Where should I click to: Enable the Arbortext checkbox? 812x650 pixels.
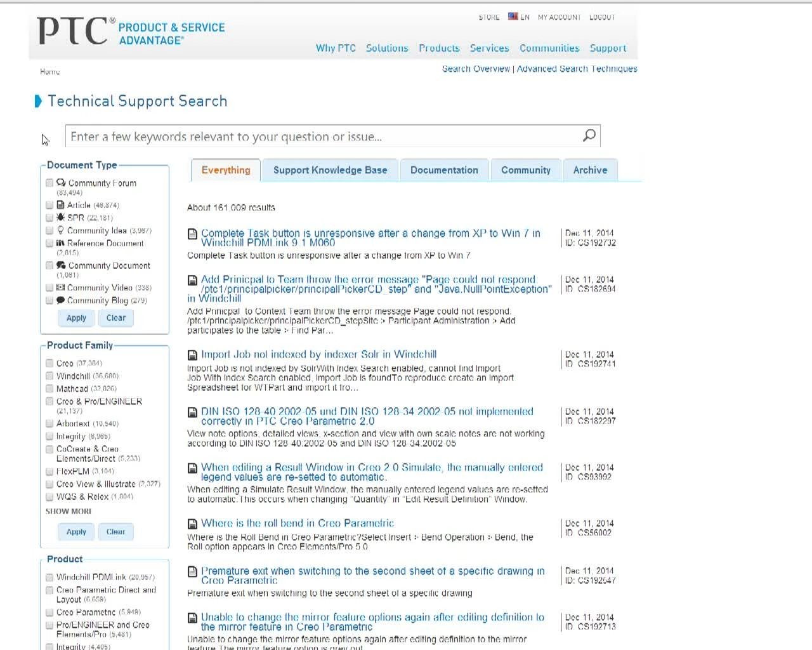(49, 423)
